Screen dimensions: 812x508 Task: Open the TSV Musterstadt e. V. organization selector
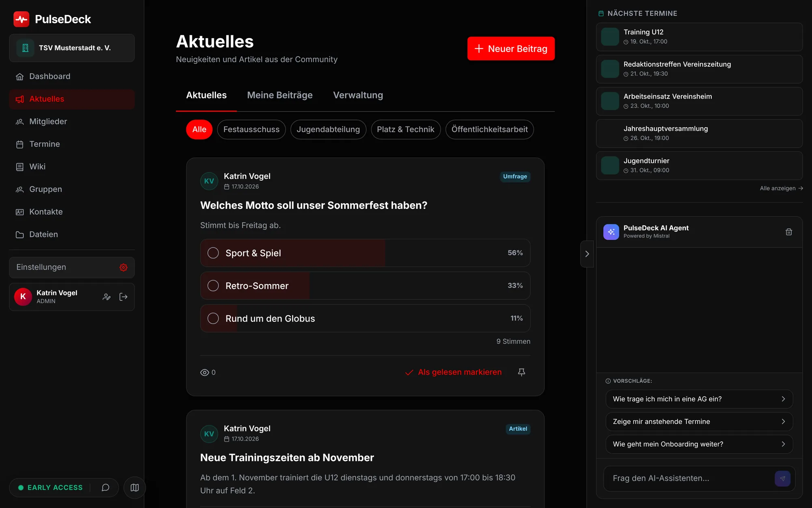pos(72,48)
